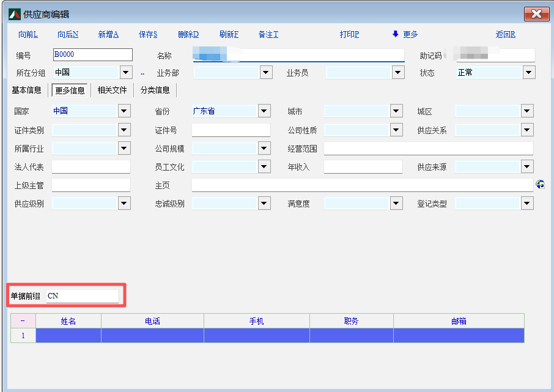Open the 状态 dropdown arrow
The image size is (554, 392).
coord(529,73)
